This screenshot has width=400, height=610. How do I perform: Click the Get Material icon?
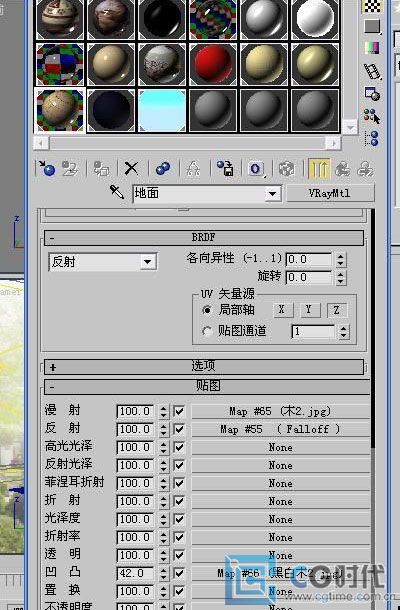click(x=47, y=168)
